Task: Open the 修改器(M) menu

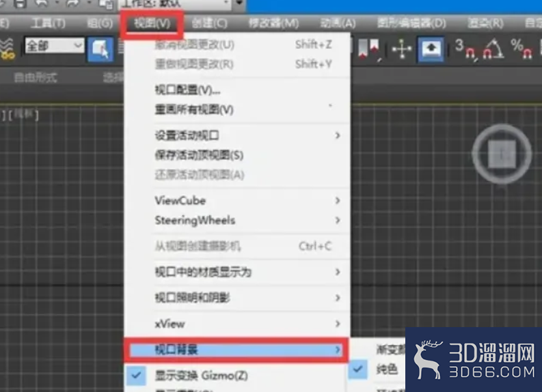Action: pyautogui.click(x=274, y=23)
